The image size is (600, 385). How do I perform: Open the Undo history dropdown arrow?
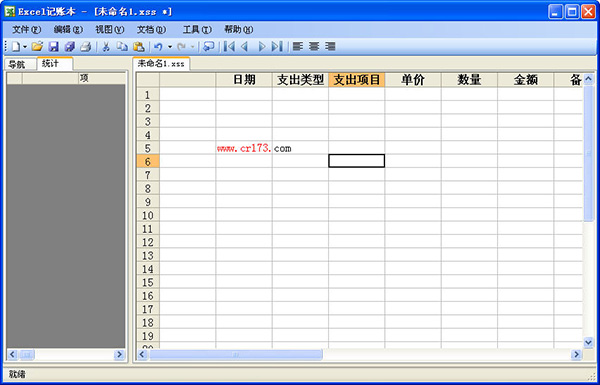[x=170, y=47]
